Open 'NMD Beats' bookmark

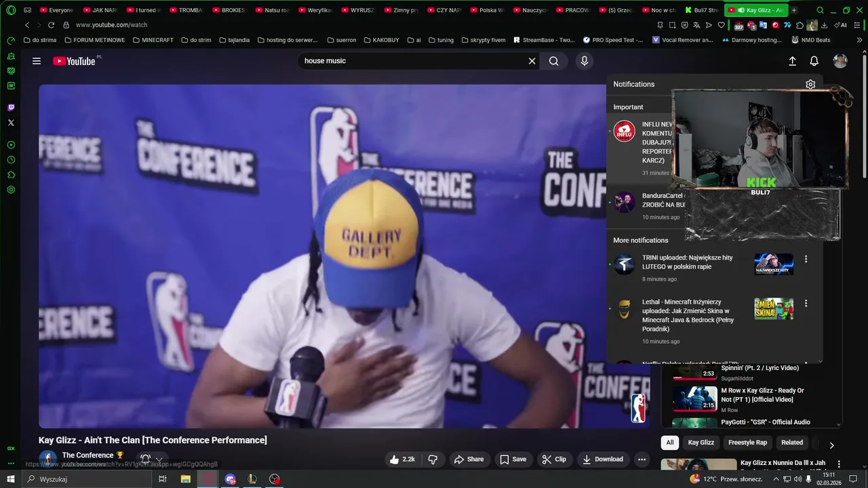810,40
